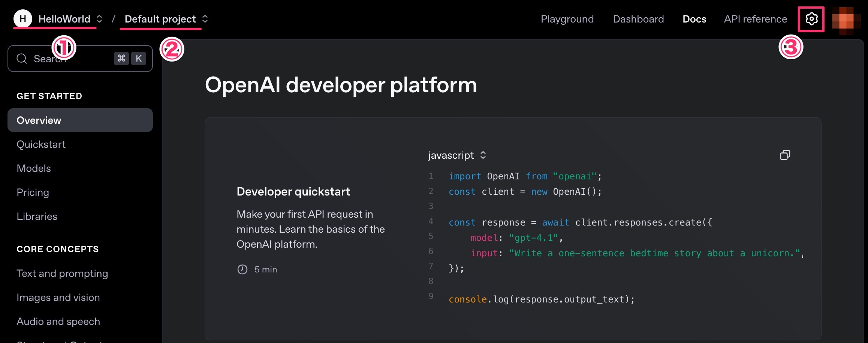The image size is (868, 343).
Task: Open Audio and speech guide
Action: (x=58, y=322)
